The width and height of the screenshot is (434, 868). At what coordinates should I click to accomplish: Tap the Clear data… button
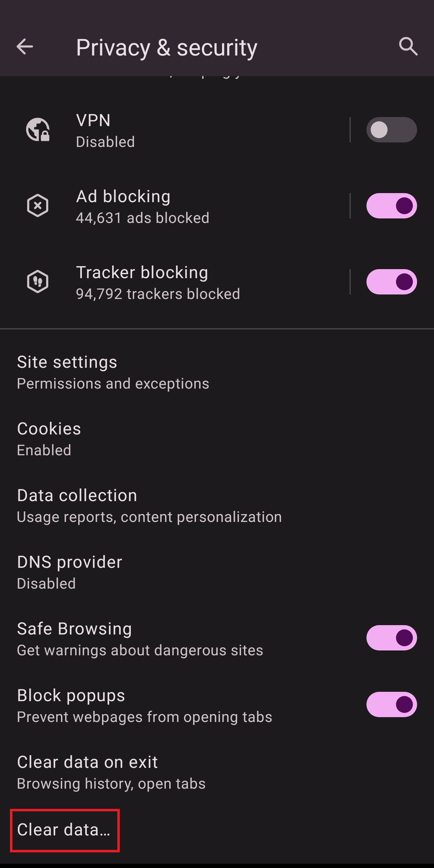click(64, 830)
